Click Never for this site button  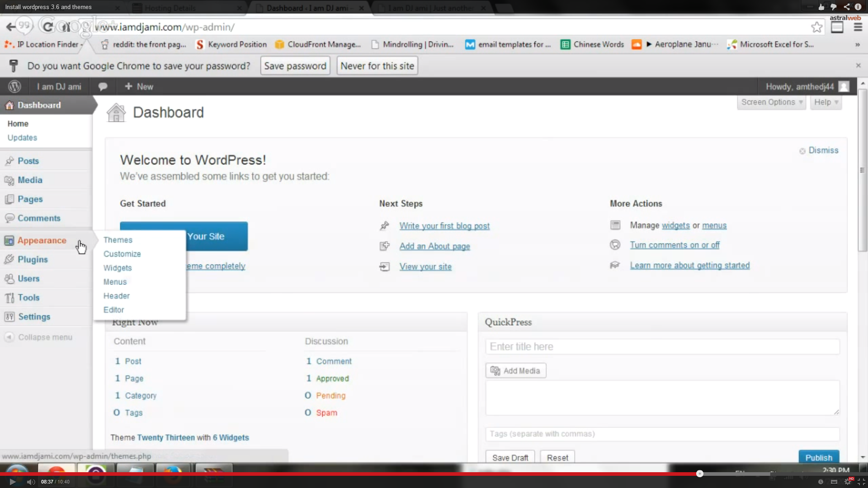click(377, 66)
